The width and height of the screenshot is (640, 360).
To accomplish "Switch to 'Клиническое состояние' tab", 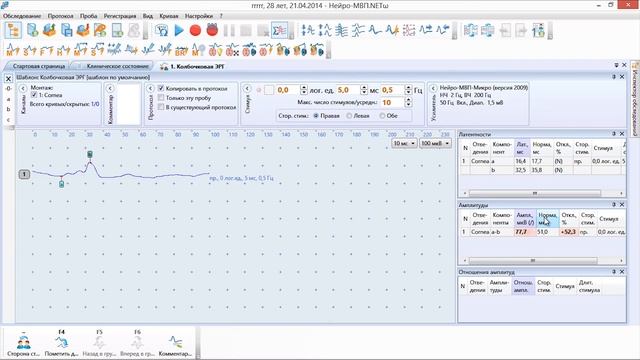I will coord(118,66).
